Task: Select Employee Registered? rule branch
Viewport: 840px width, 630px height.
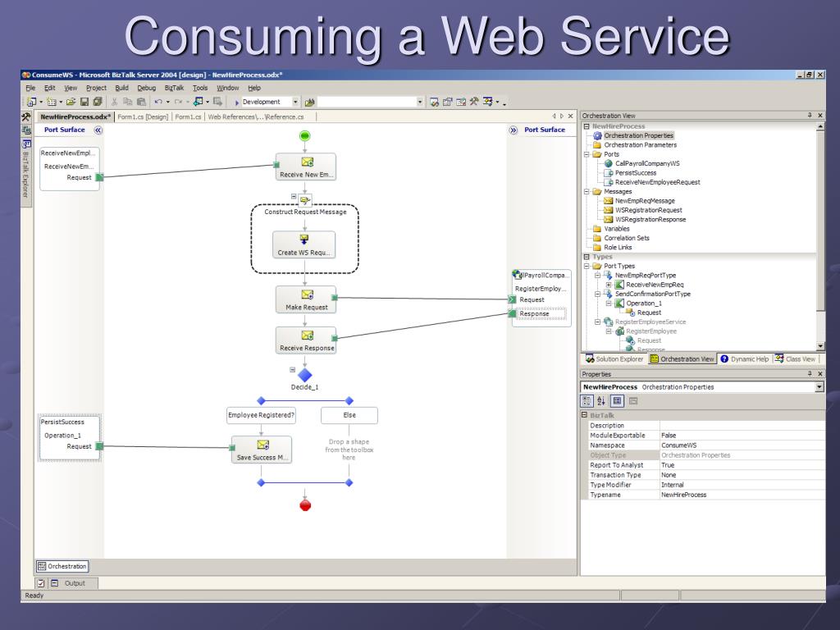Action: [261, 415]
